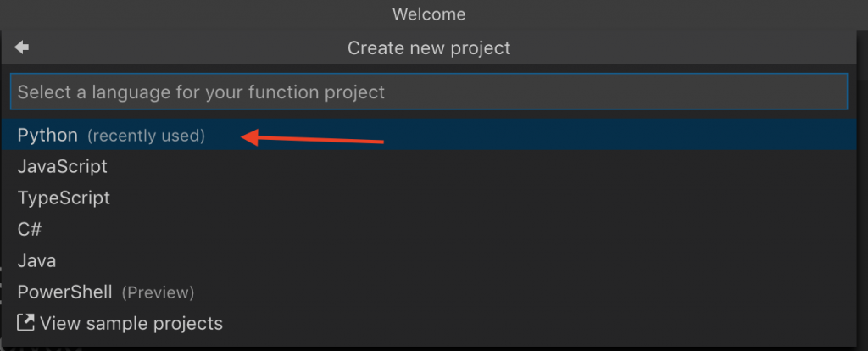Click the back arrow icon
The height and width of the screenshot is (351, 868).
pos(22,47)
